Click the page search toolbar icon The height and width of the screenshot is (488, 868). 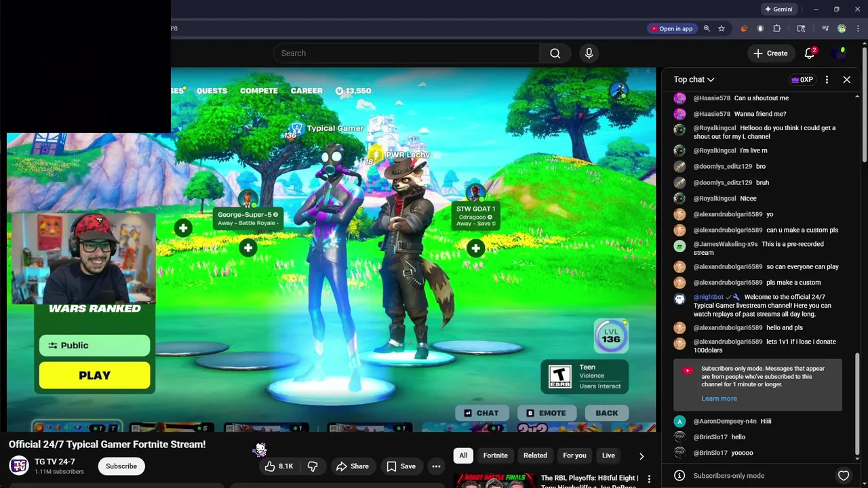[801, 28]
